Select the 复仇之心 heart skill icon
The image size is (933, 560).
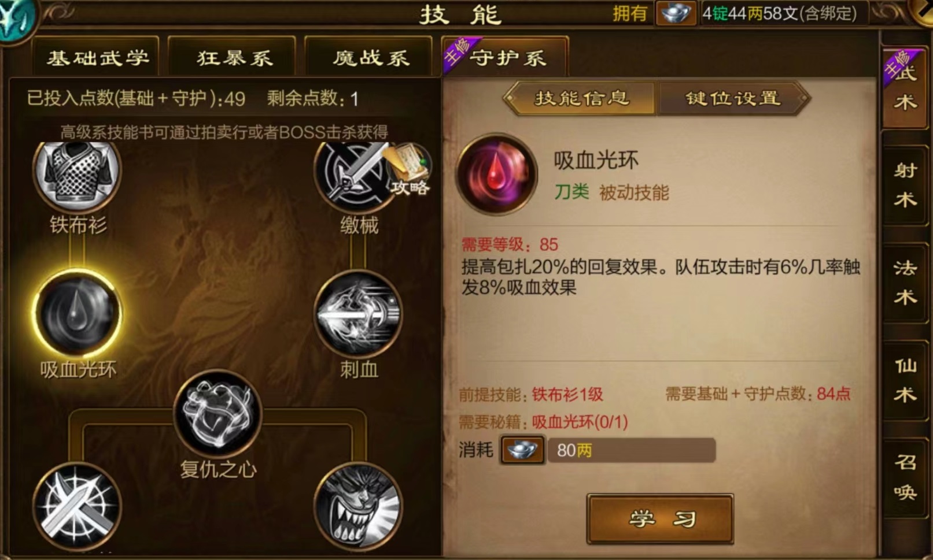pyautogui.click(x=217, y=413)
